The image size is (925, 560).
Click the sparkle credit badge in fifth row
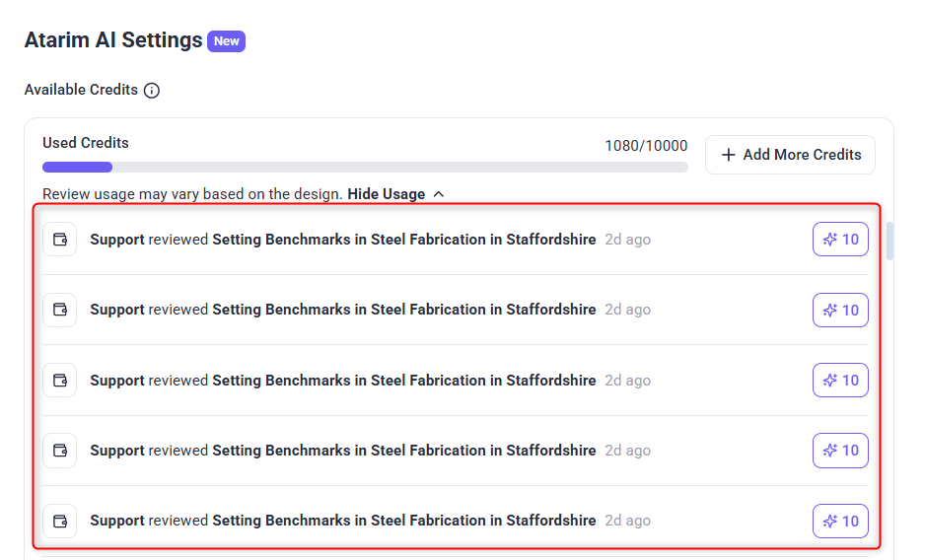(x=840, y=521)
